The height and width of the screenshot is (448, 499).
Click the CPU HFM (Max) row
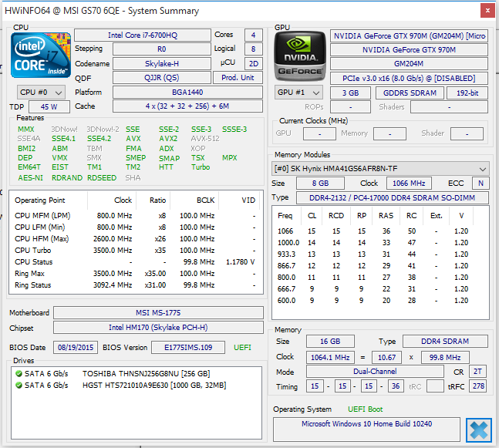tap(136, 238)
